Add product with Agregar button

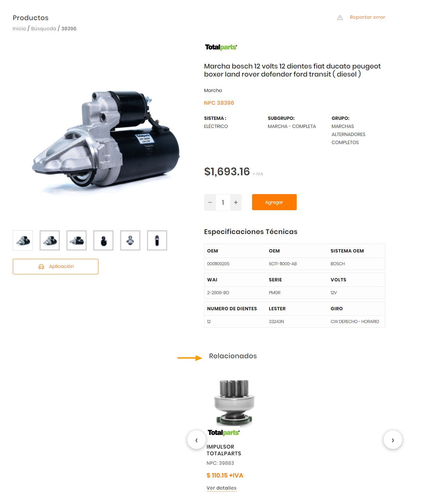click(x=274, y=202)
